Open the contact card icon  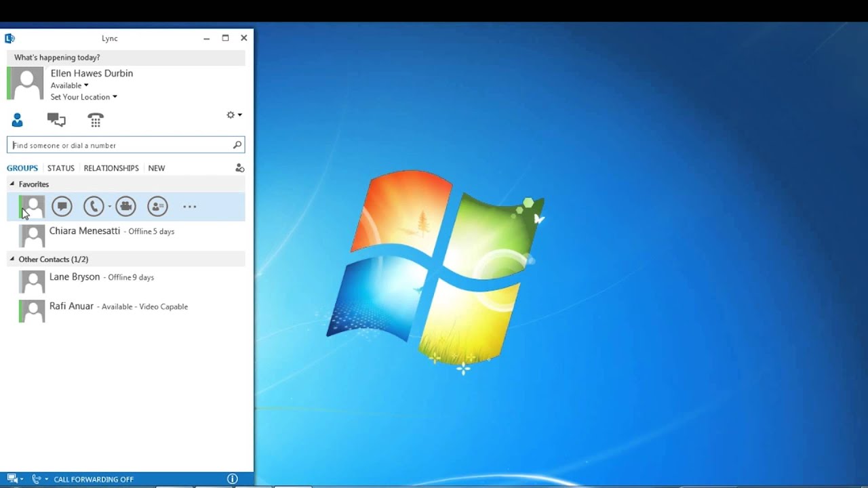coord(157,206)
